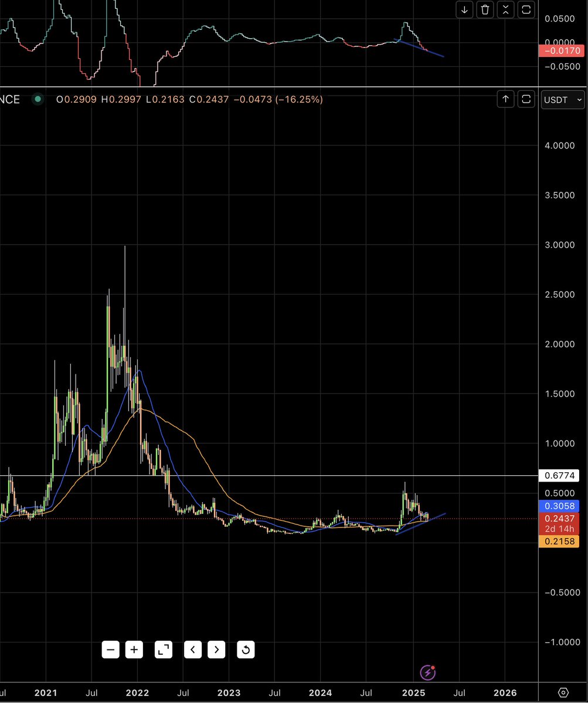
Task: Click the O0.2909 open price value
Action: pos(77,100)
